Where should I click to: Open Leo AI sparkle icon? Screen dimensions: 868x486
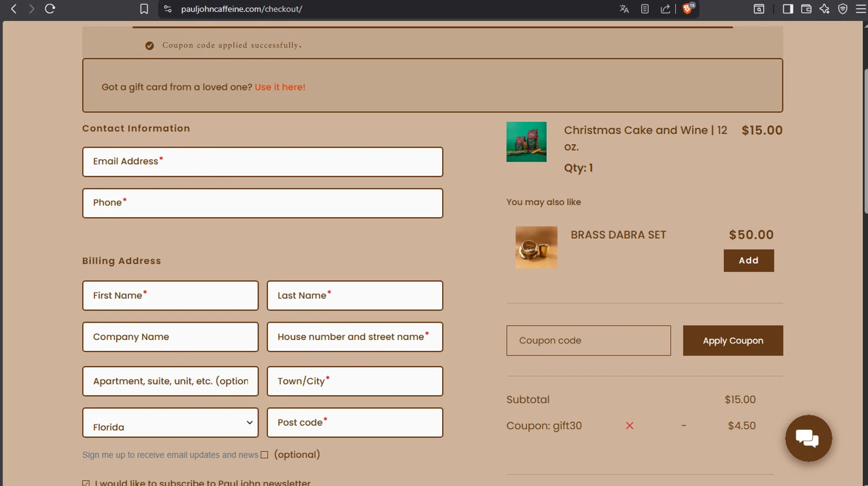pyautogui.click(x=825, y=9)
